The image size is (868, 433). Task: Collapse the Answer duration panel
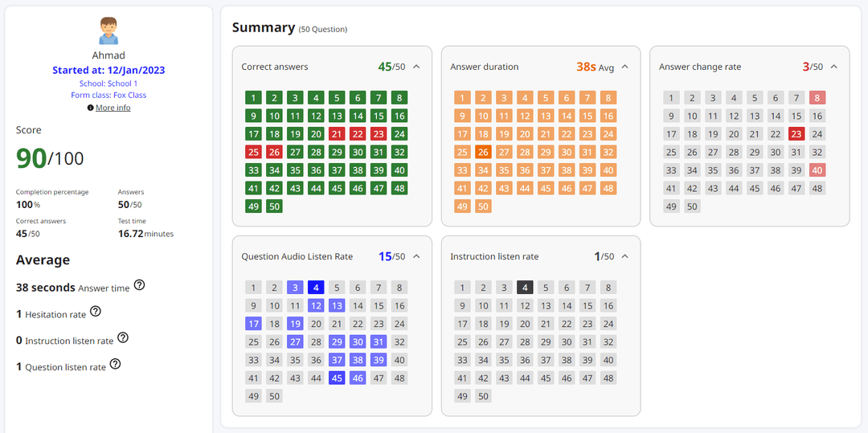tap(624, 67)
